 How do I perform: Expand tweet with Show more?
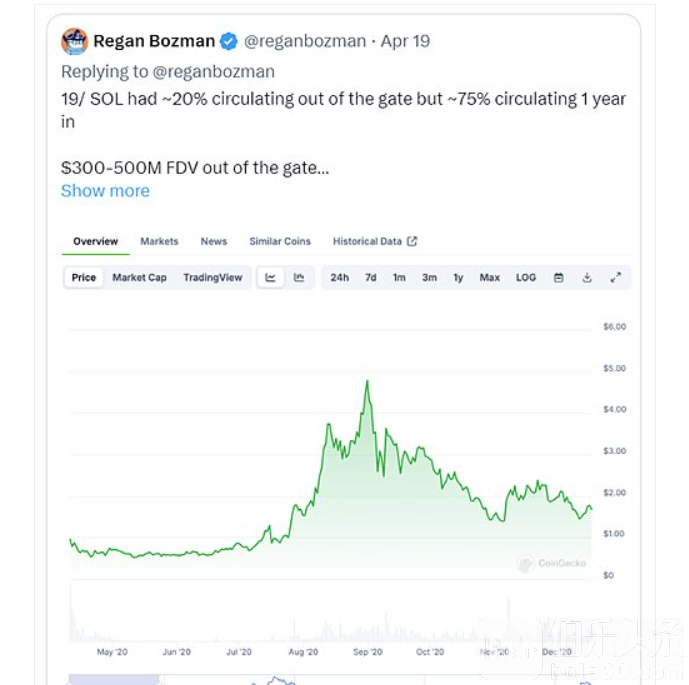click(105, 191)
